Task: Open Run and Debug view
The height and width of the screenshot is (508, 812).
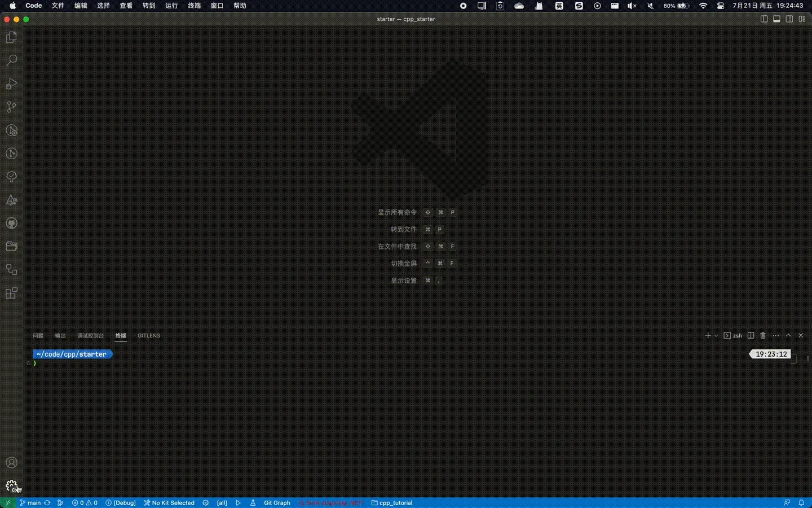Action: pyautogui.click(x=11, y=84)
